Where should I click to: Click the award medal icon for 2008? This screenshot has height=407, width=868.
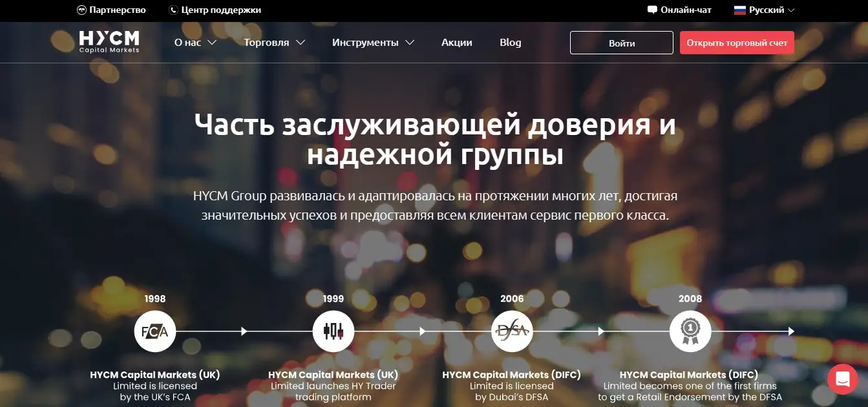point(690,331)
